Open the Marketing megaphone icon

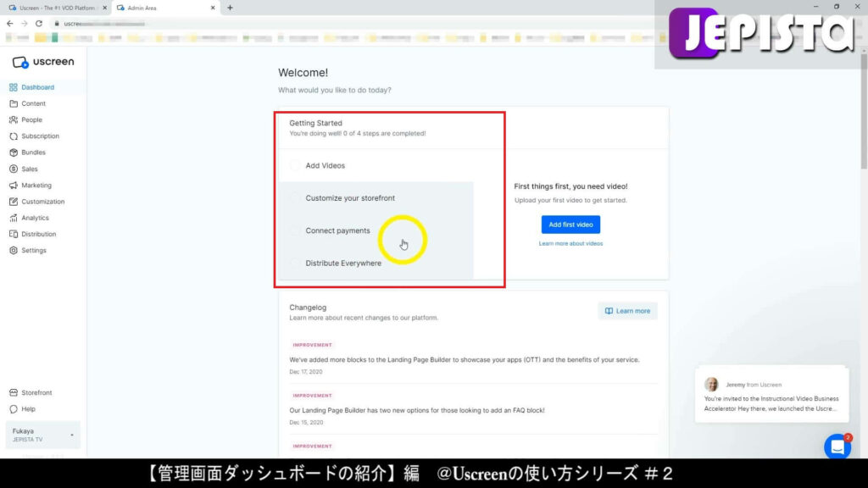14,186
